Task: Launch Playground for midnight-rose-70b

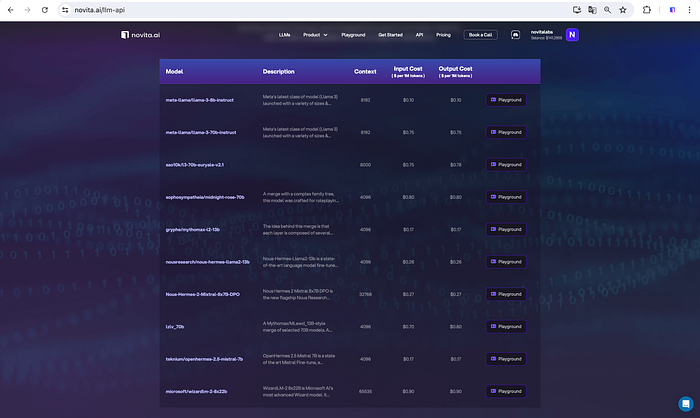Action: click(506, 197)
